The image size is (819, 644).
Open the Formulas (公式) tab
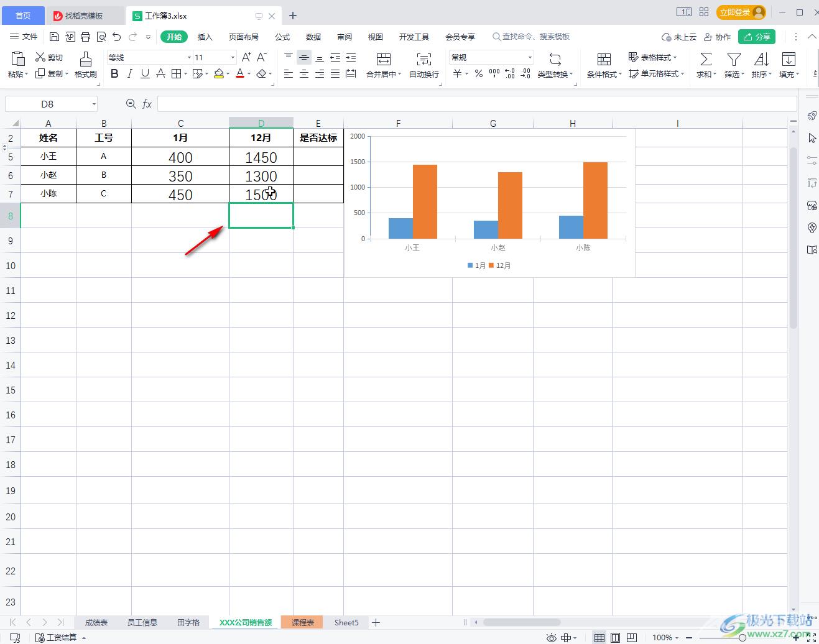point(282,37)
